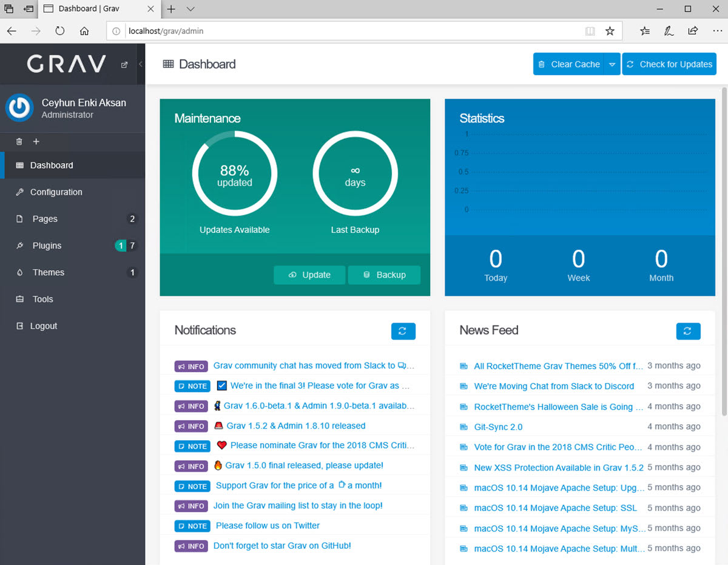
Task: Open the Configuration sidebar item
Action: pyautogui.click(x=73, y=192)
